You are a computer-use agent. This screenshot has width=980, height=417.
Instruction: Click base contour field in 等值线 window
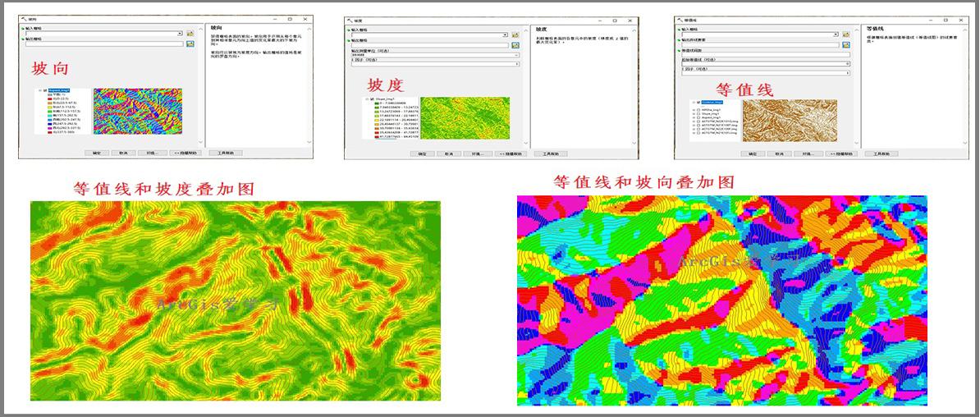coord(767,64)
